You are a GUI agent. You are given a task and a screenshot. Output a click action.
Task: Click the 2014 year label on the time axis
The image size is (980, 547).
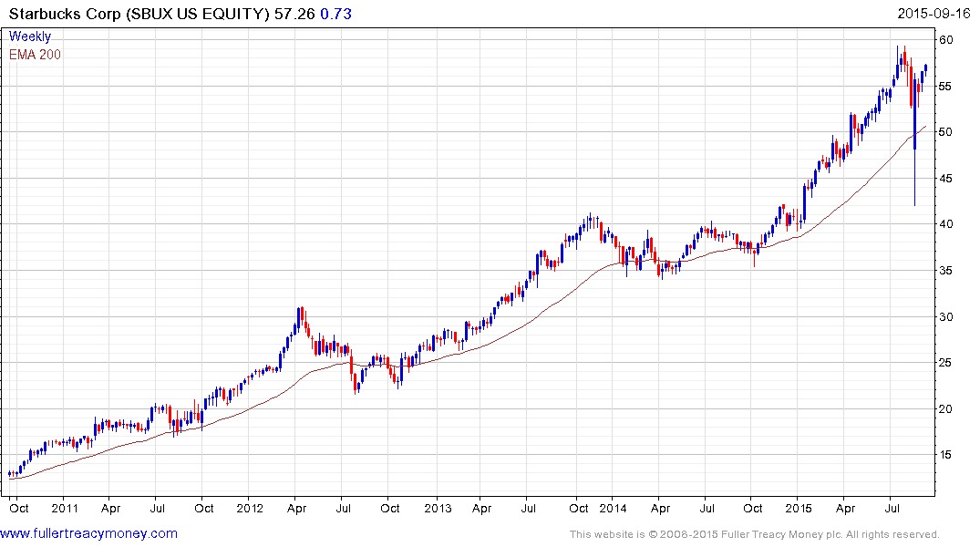[x=614, y=508]
